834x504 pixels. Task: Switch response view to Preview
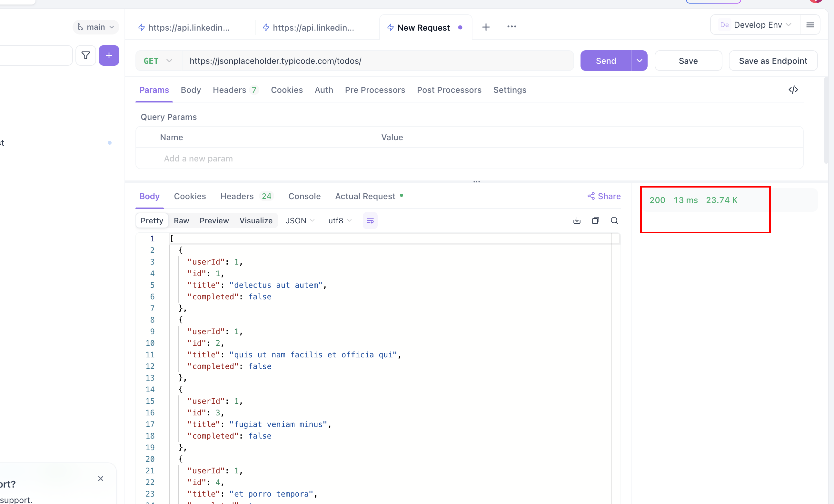tap(214, 220)
